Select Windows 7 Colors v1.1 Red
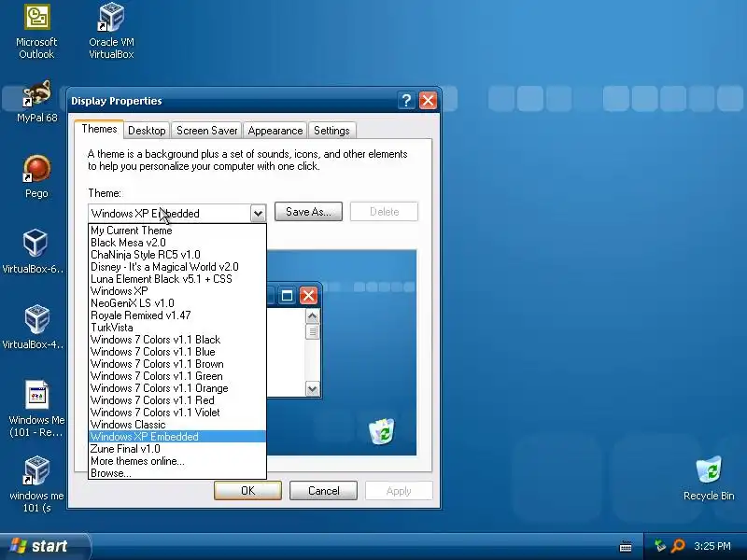 click(177, 400)
